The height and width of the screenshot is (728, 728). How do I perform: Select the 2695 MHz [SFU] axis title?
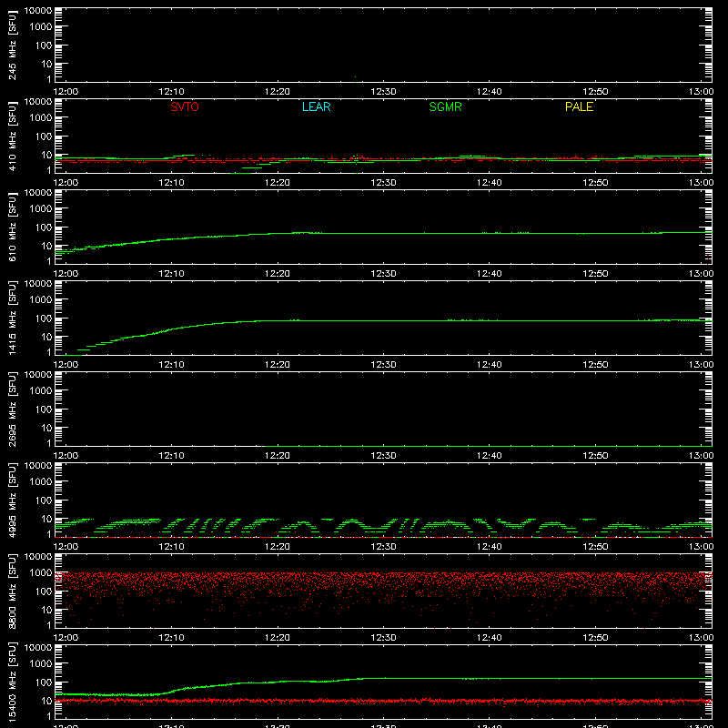[x=12, y=409]
